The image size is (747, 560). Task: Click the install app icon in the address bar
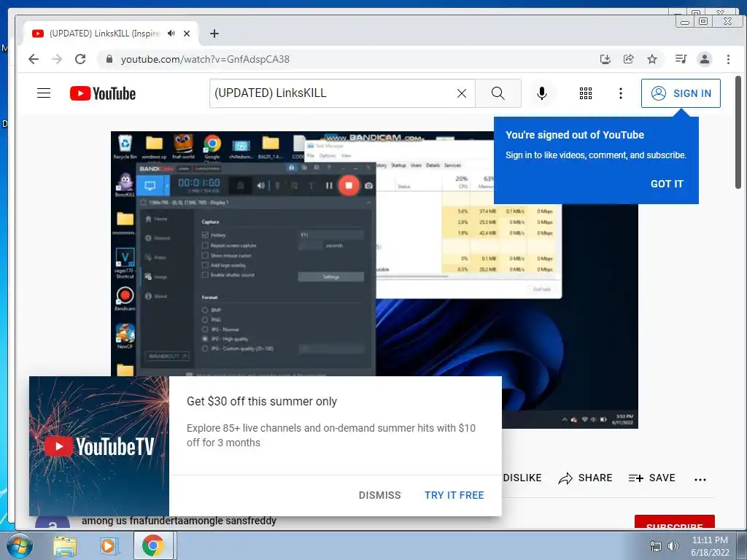(x=605, y=59)
